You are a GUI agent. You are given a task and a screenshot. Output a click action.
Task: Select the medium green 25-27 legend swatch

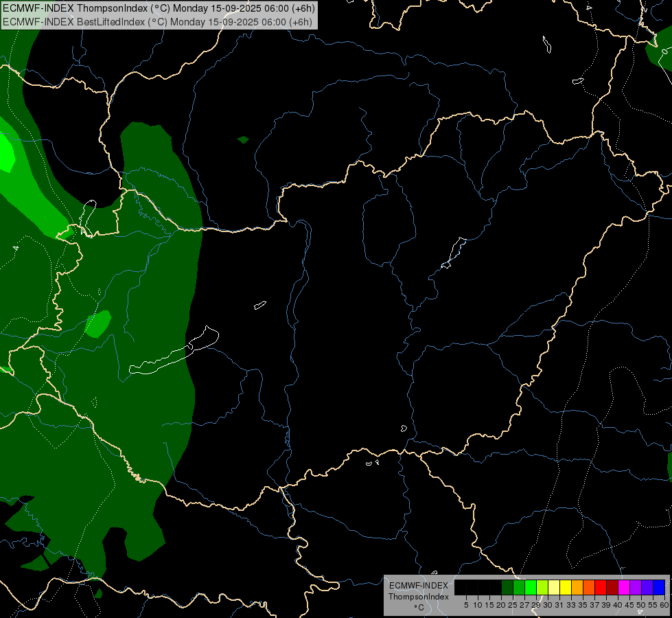click(519, 587)
